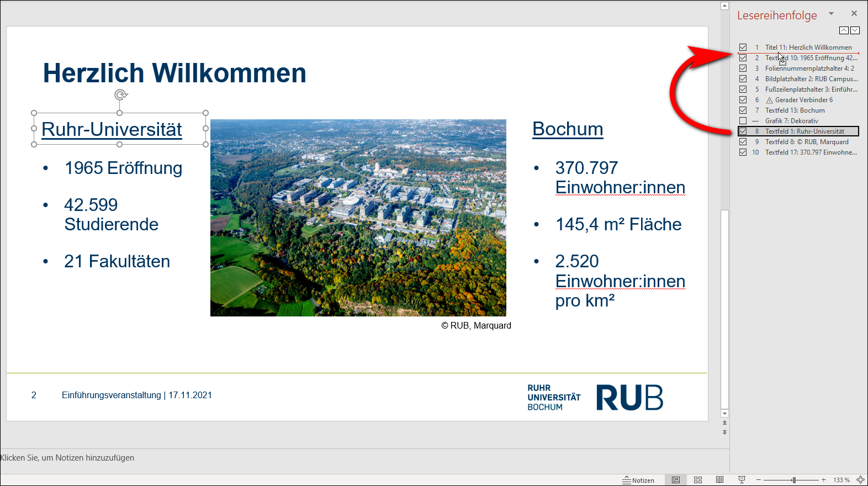Select 'Bildplatzhalter 2: RUB Campus' list row

click(x=798, y=79)
